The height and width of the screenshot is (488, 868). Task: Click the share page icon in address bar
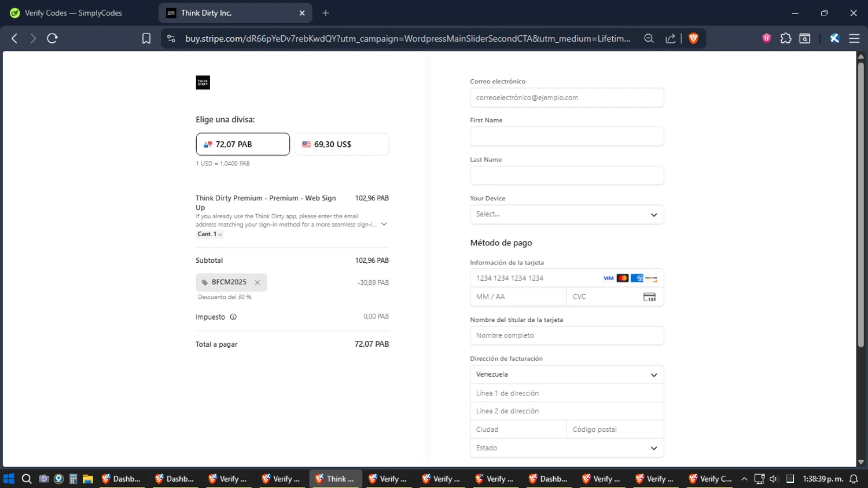670,38
